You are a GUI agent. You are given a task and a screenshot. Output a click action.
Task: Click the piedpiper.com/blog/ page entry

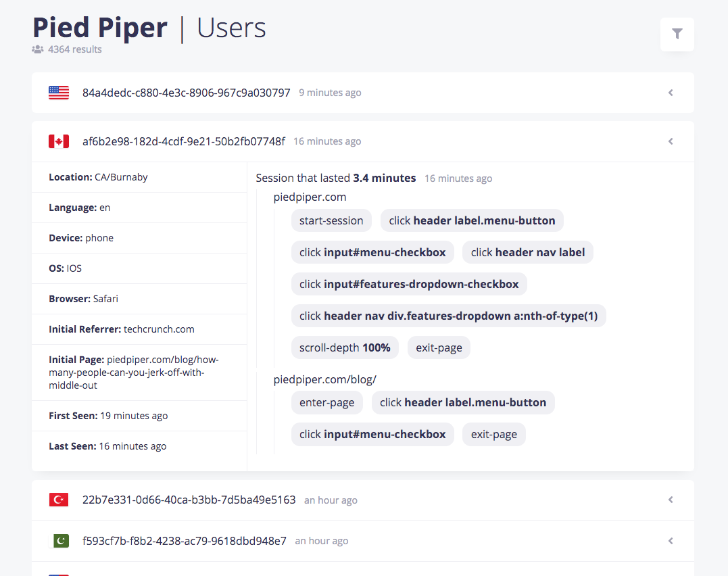tap(324, 379)
